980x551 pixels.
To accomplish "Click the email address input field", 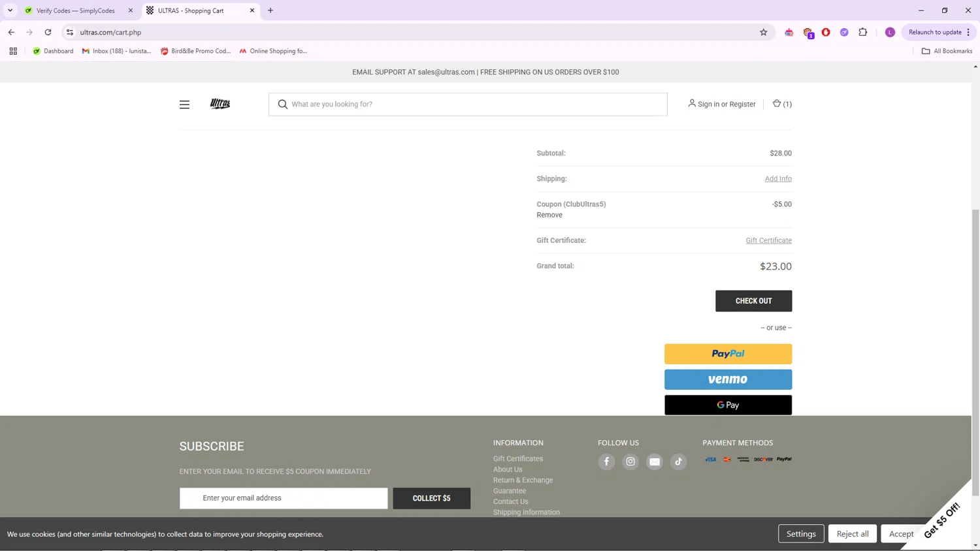I will tap(284, 498).
